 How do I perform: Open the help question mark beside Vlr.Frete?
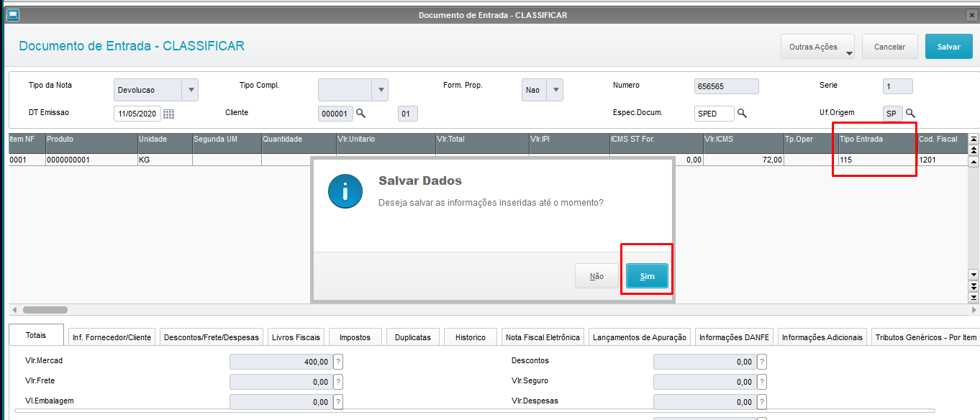pyautogui.click(x=337, y=382)
